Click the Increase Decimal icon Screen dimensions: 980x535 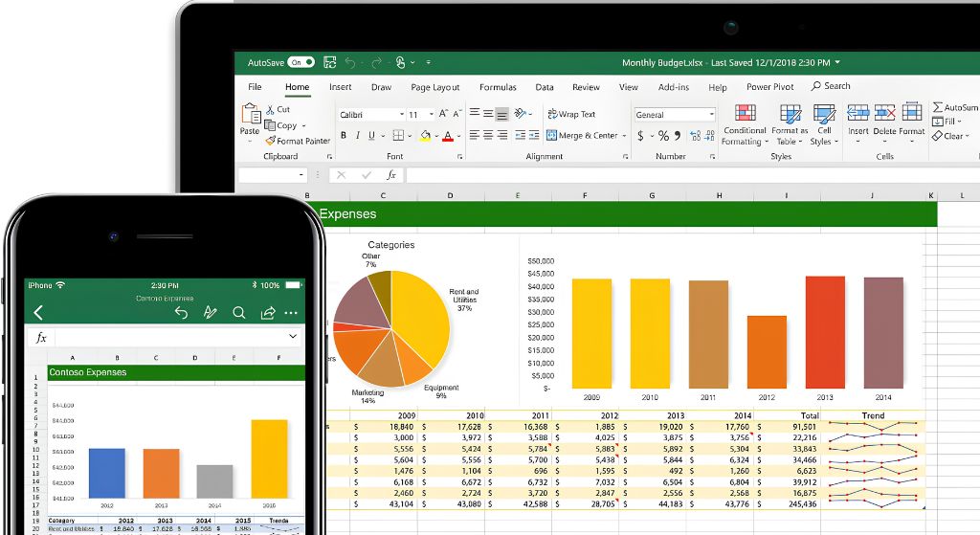coord(695,136)
